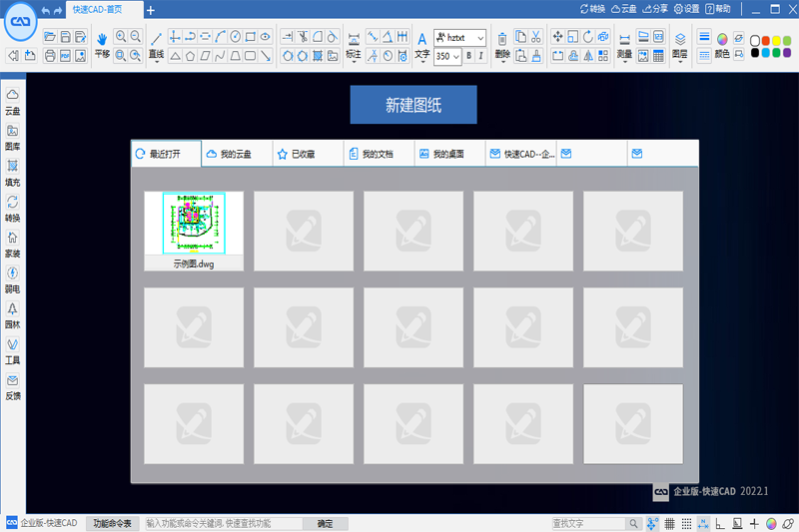This screenshot has width=799, height=532.
Task: Toggle italic text formatting
Action: pyautogui.click(x=480, y=56)
